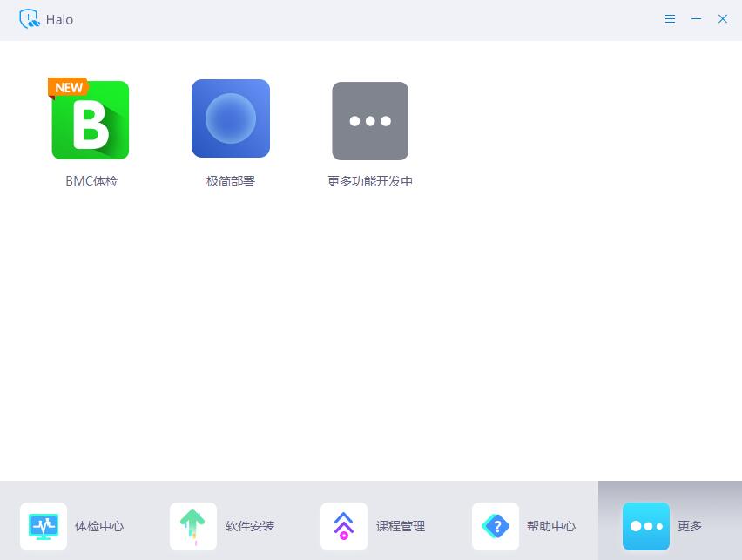Click the orange NEW badge on BMC
Viewport: 742px width, 560px height.
[68, 88]
